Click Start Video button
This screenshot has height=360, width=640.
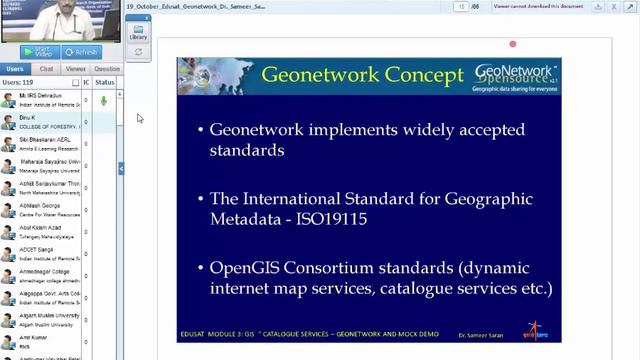click(x=40, y=52)
